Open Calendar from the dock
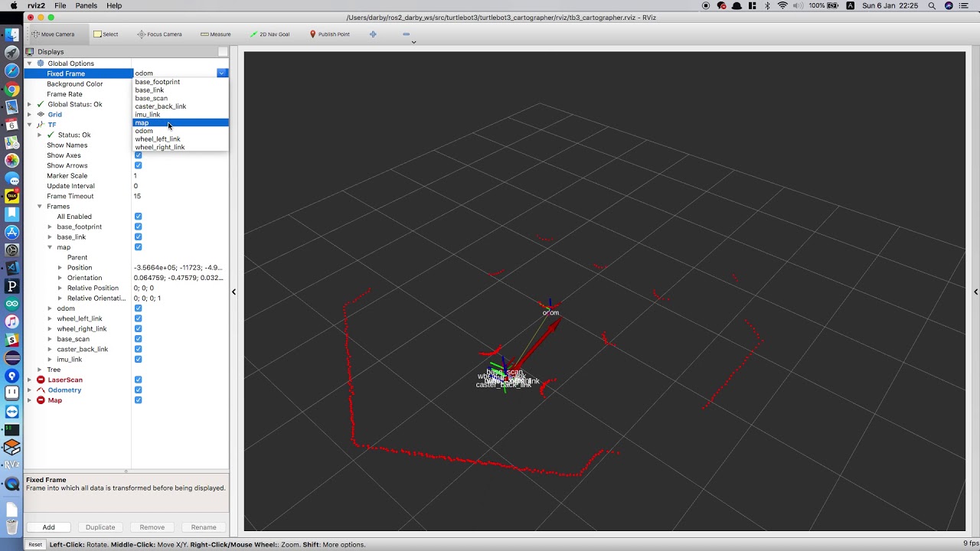Image resolution: width=980 pixels, height=551 pixels. [11, 125]
